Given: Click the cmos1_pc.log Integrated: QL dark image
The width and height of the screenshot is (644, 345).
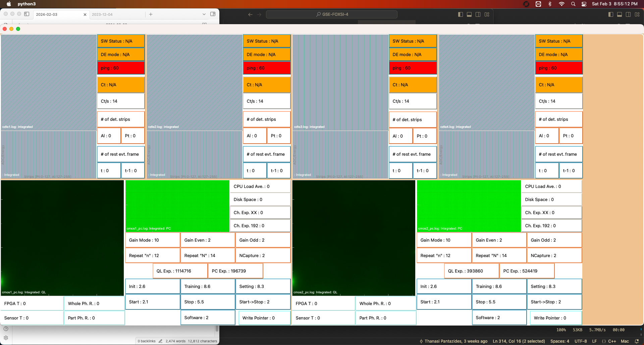Looking at the screenshot, I should pyautogui.click(x=62, y=238).
